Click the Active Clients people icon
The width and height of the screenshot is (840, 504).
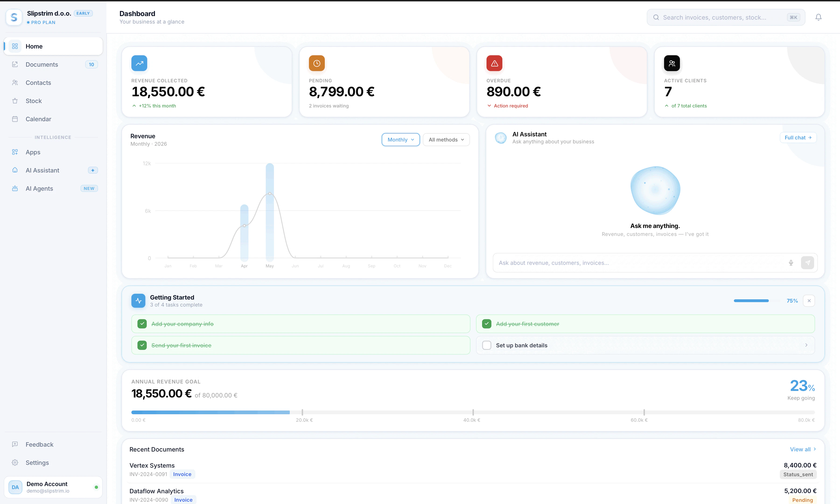(672, 63)
